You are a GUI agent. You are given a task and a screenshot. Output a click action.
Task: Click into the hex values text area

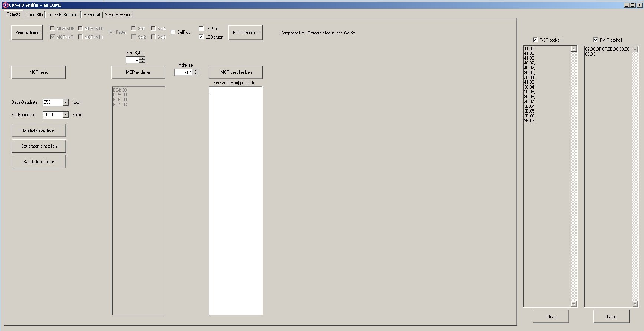point(235,200)
